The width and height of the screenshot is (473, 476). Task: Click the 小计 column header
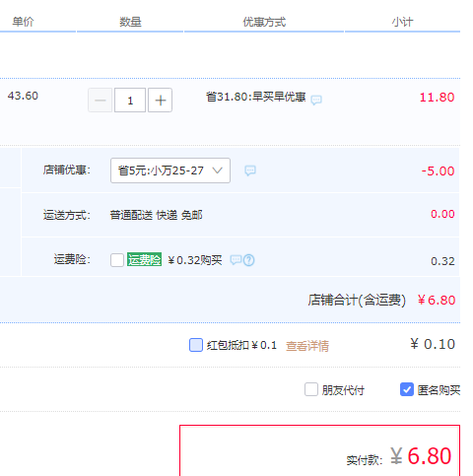point(402,22)
